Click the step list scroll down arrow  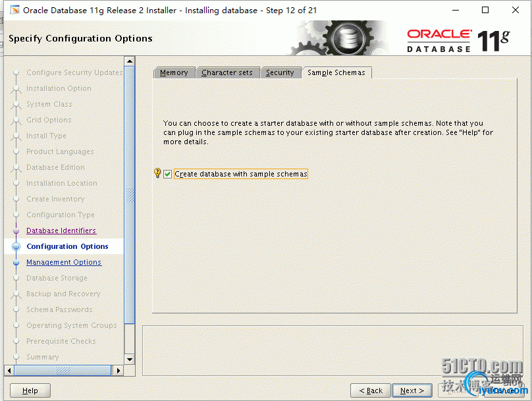pos(130,359)
